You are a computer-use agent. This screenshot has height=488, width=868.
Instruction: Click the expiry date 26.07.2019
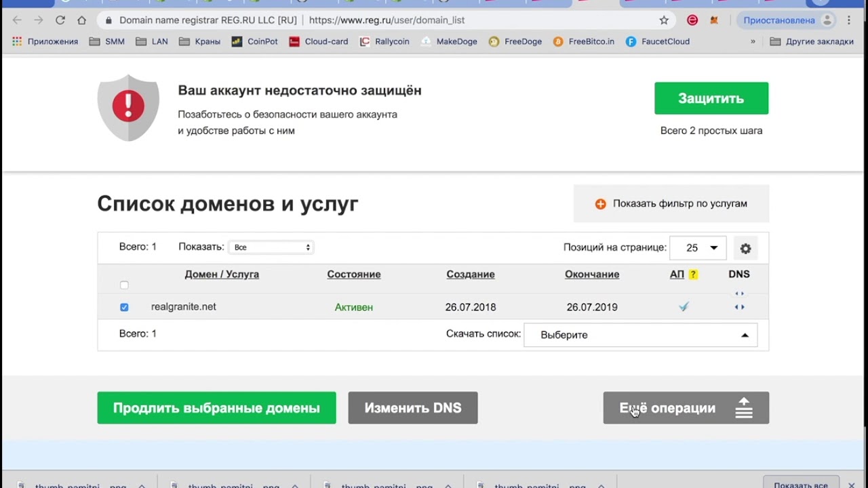tap(592, 307)
